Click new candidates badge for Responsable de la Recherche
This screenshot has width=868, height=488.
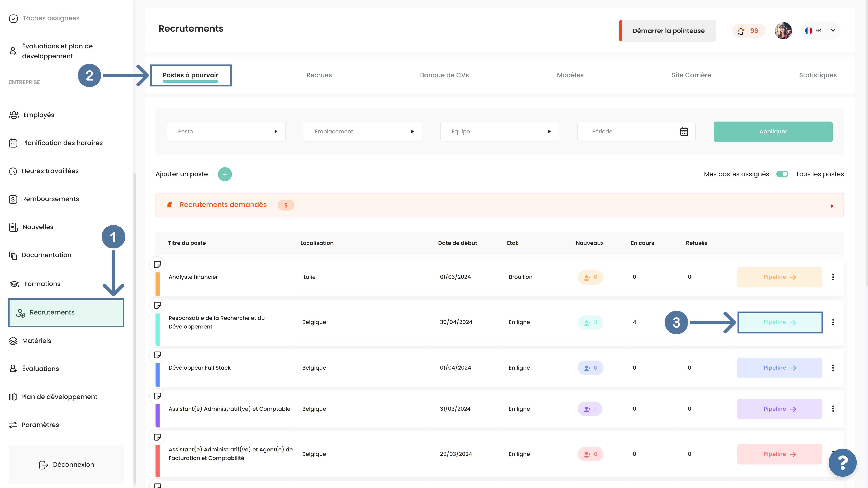pos(590,322)
